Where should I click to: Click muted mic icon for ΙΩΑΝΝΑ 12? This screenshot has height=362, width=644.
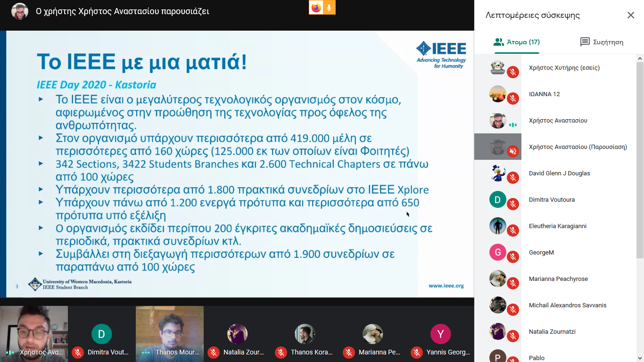tap(513, 99)
